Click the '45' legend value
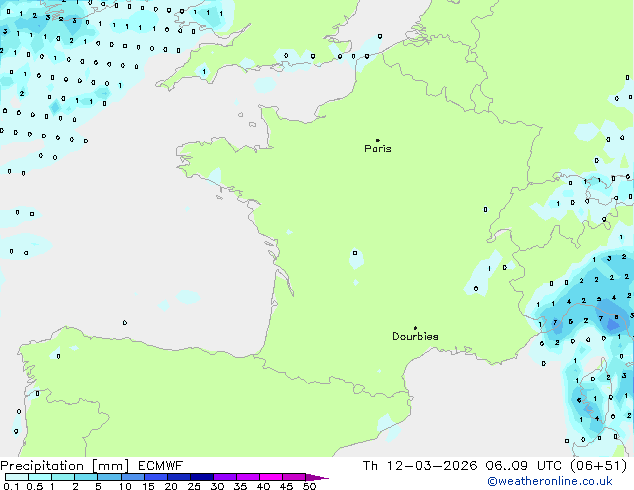The width and height of the screenshot is (634, 490). pos(286,486)
